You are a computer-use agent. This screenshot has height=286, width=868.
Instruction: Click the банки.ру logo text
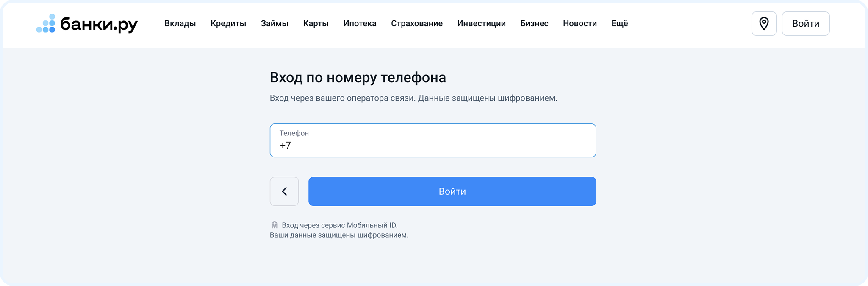(x=99, y=24)
